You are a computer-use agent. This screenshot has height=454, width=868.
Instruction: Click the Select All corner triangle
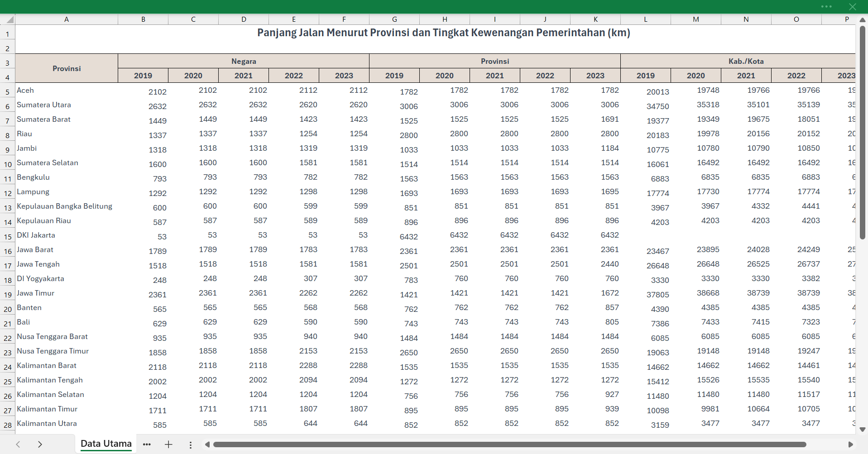click(x=8, y=19)
